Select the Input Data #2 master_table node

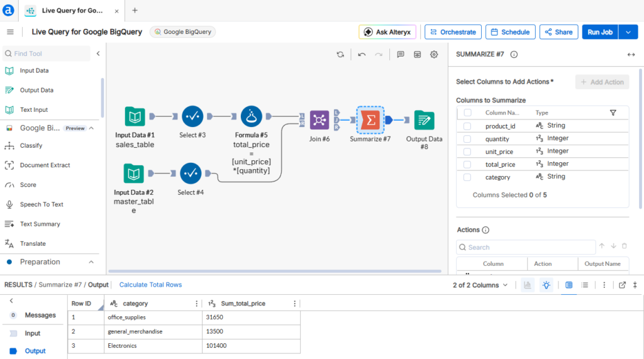[133, 174]
